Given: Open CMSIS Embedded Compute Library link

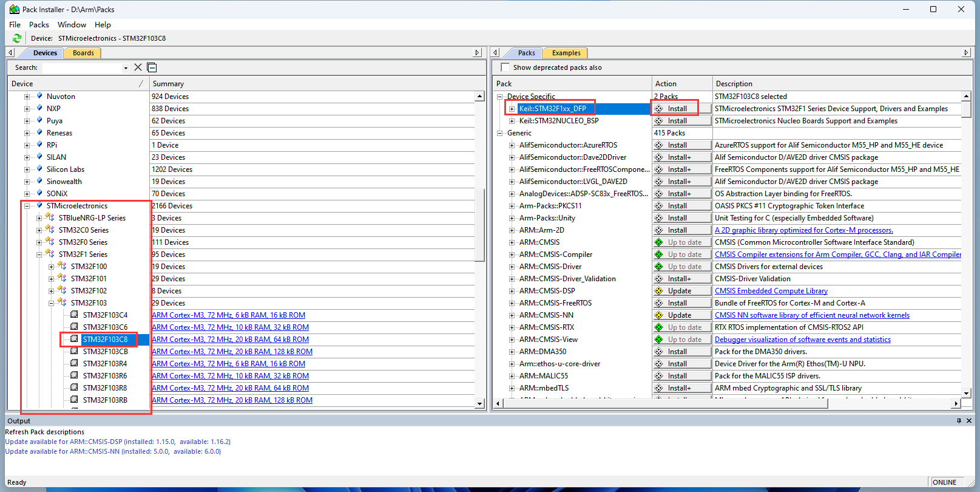Looking at the screenshot, I should pos(771,291).
